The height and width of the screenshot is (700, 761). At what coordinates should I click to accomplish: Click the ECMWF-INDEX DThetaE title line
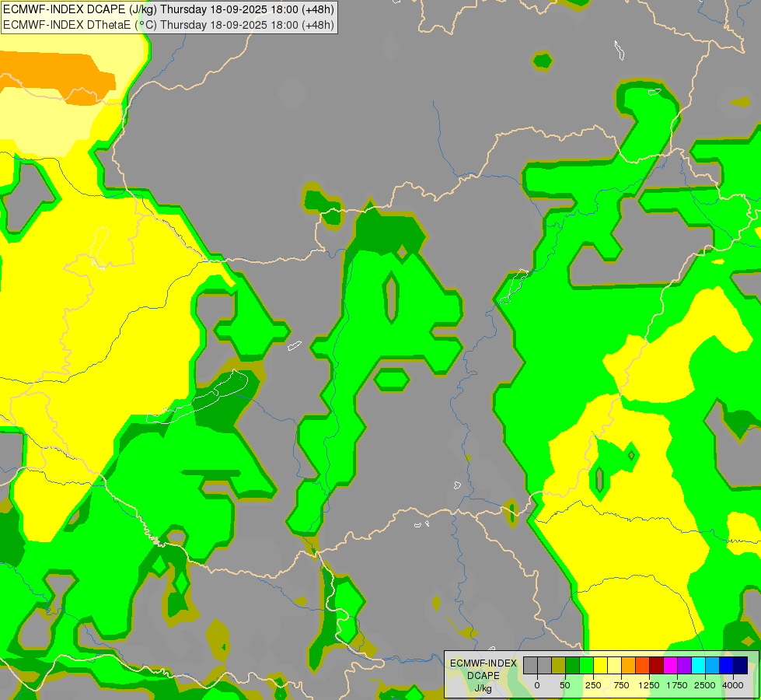(169, 25)
